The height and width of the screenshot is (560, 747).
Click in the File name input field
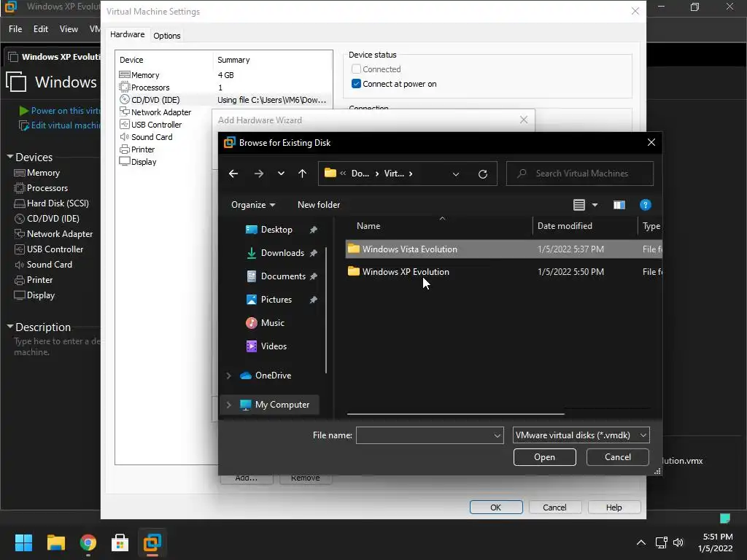424,435
